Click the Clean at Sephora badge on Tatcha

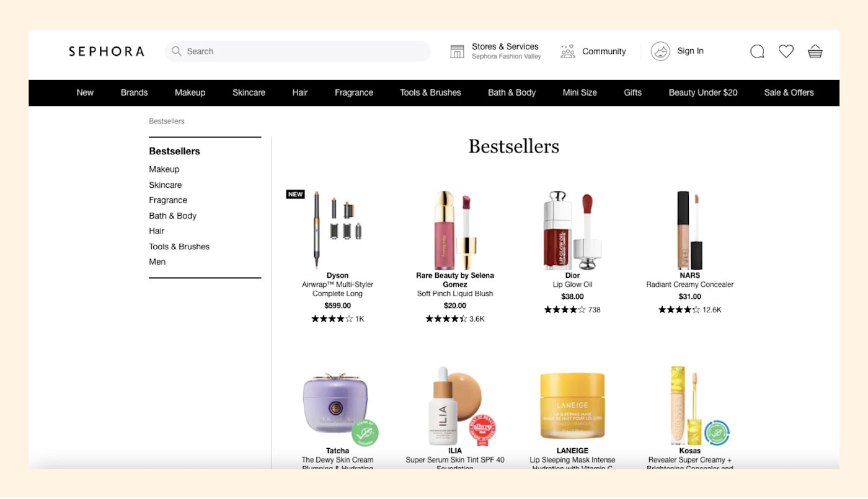[365, 433]
